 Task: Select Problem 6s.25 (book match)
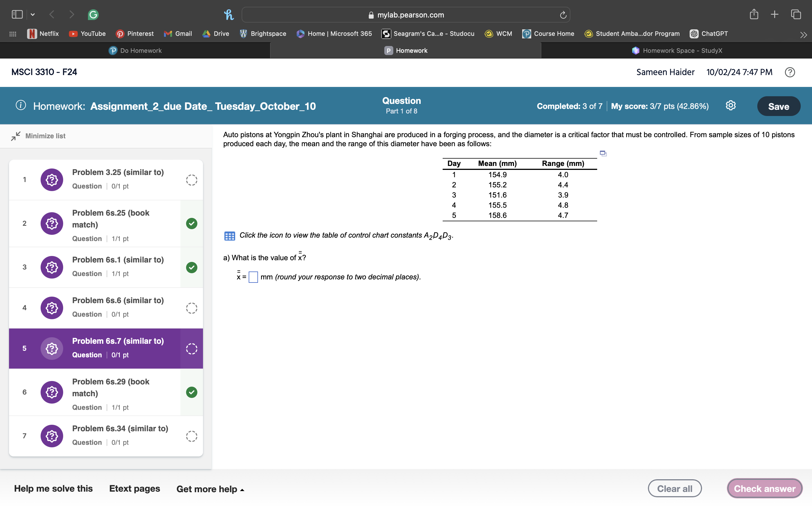point(106,224)
